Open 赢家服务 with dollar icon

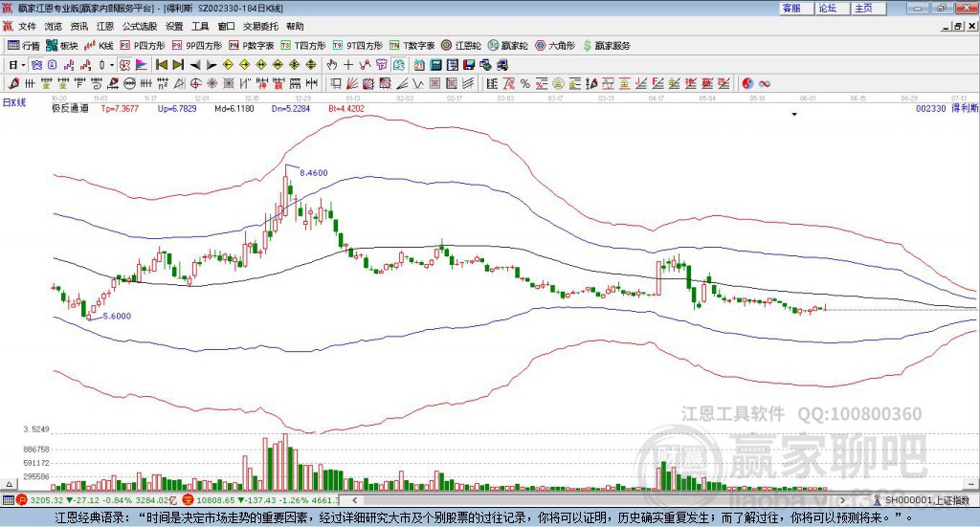click(606, 46)
